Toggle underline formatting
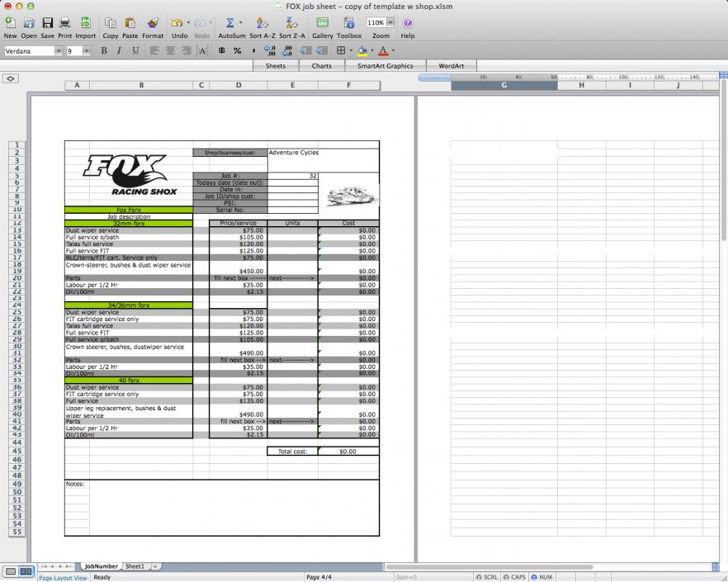The height and width of the screenshot is (582, 728). [135, 50]
